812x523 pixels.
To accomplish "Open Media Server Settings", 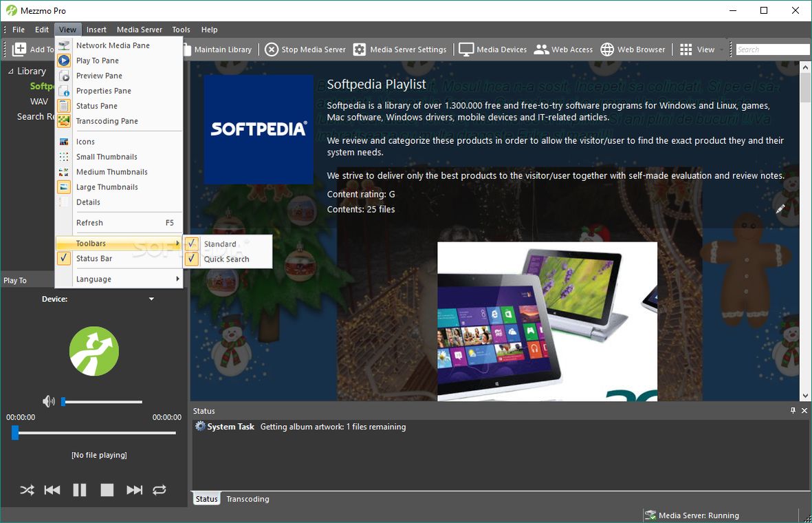I will pos(399,50).
